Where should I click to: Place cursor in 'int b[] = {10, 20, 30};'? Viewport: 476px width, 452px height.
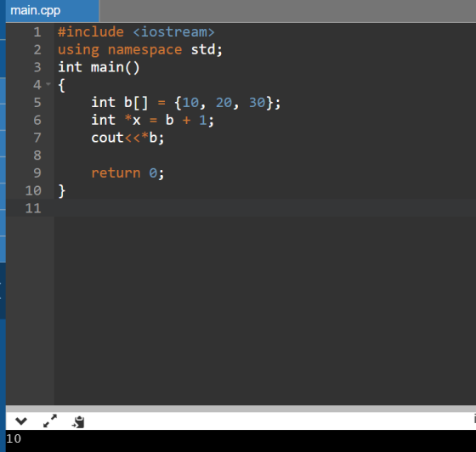pyautogui.click(x=186, y=103)
